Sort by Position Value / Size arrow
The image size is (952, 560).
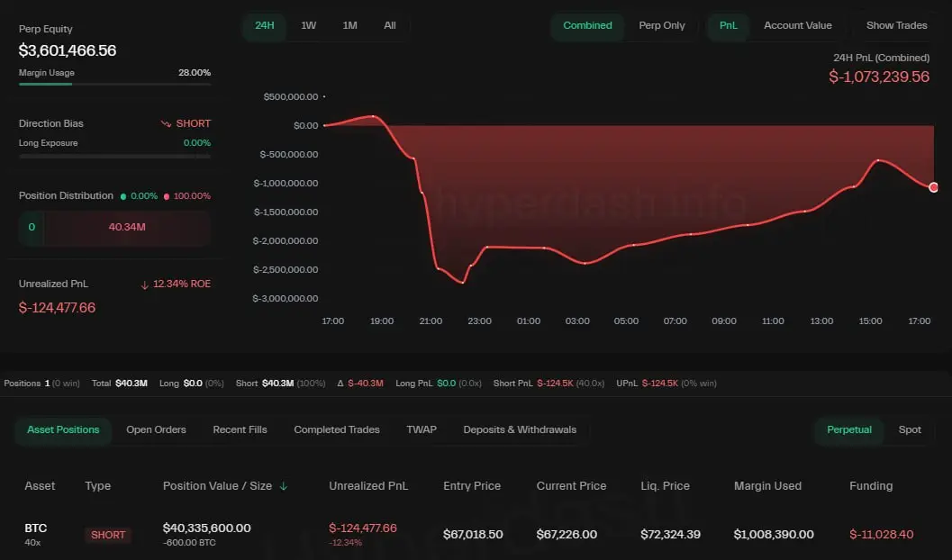coord(283,486)
